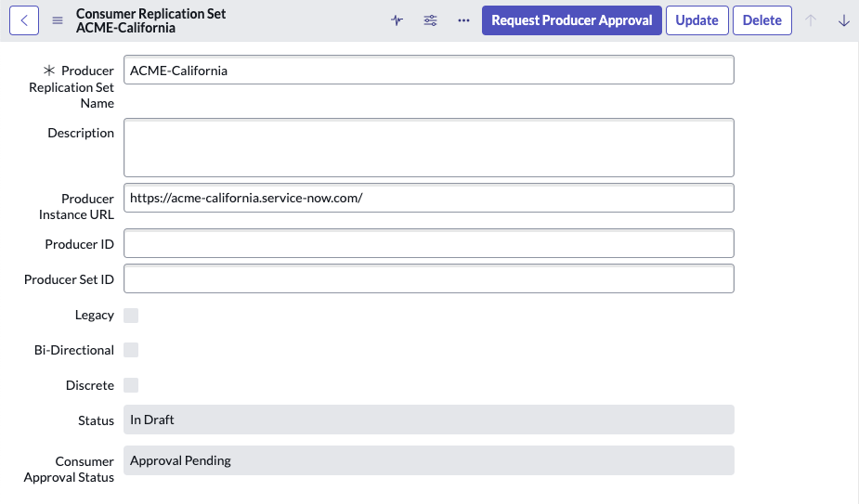Click the Description field label
This screenshot has width=859, height=504.
[81, 133]
